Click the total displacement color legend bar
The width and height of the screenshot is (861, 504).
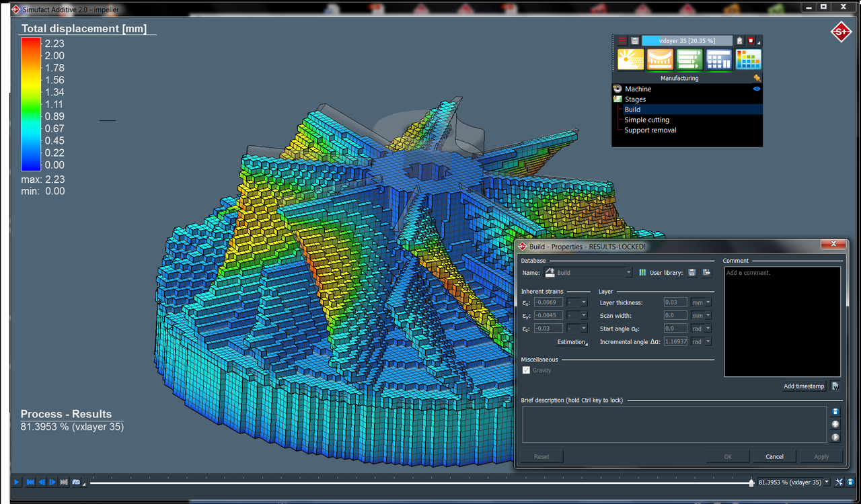pos(31,104)
